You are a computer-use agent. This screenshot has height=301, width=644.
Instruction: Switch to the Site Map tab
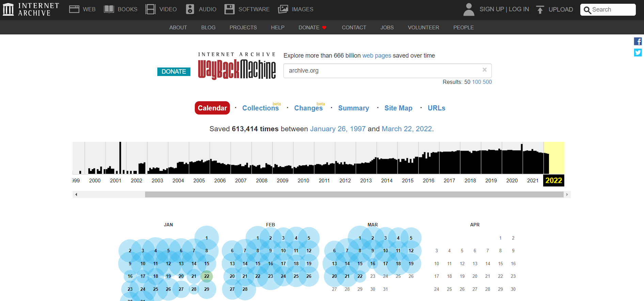click(x=398, y=108)
